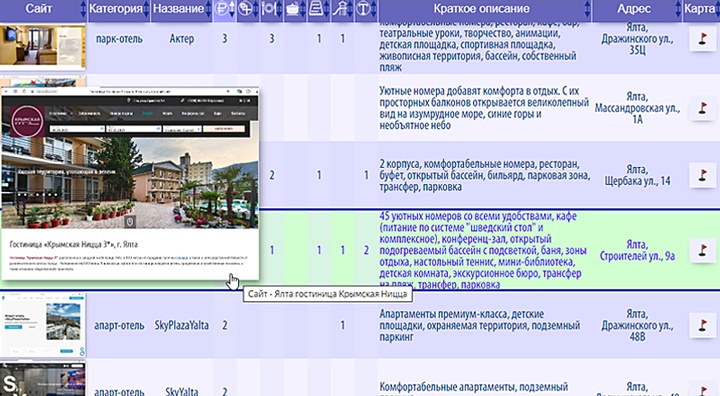Click address Ялта, Дражинского ул., 48В
720x396 pixels.
(x=637, y=326)
